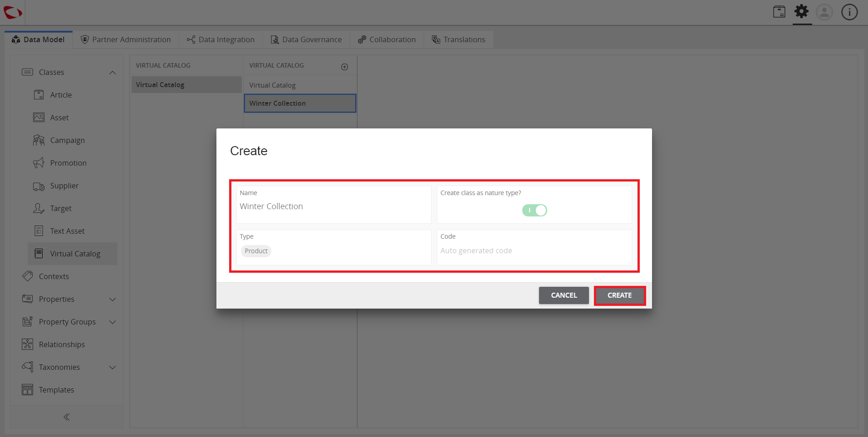Image resolution: width=868 pixels, height=437 pixels.
Task: Click the CANCEL button
Action: point(564,295)
